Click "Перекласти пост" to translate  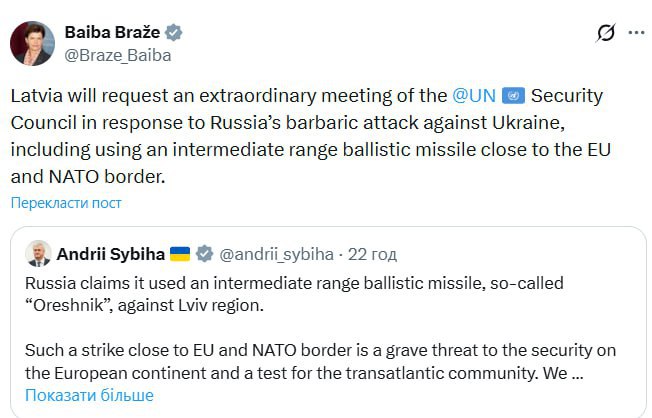tap(66, 203)
